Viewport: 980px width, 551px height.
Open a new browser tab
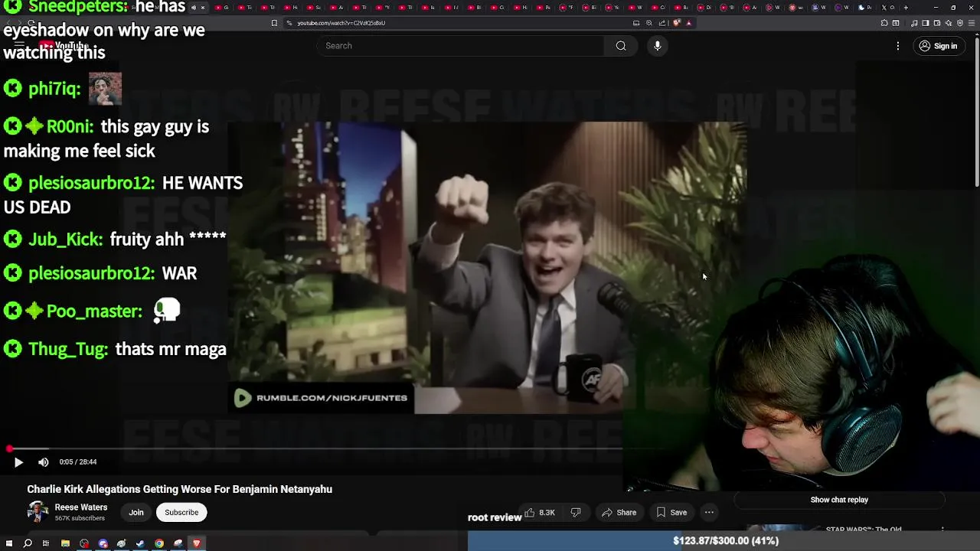click(906, 8)
